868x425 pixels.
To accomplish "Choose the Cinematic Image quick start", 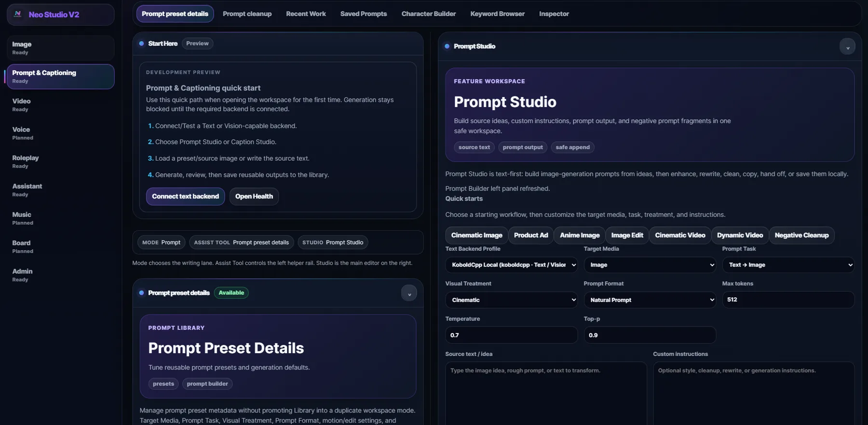I will [476, 235].
